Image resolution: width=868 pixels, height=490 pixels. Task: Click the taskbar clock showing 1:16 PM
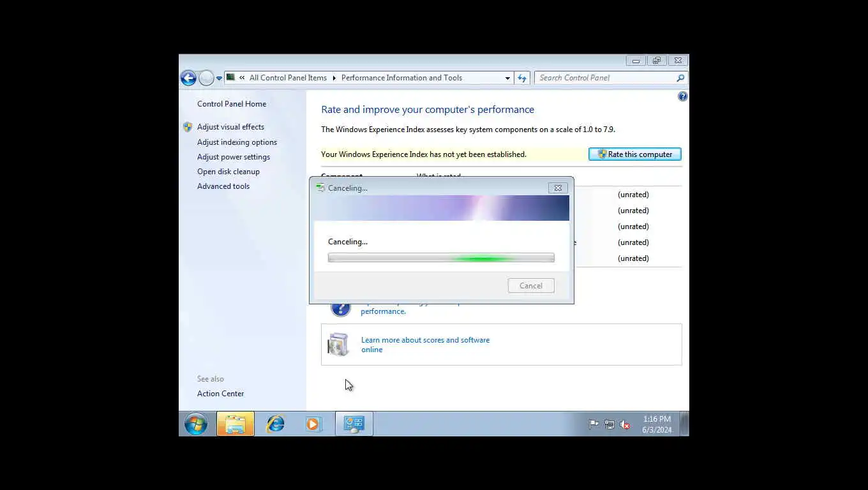[x=657, y=424]
